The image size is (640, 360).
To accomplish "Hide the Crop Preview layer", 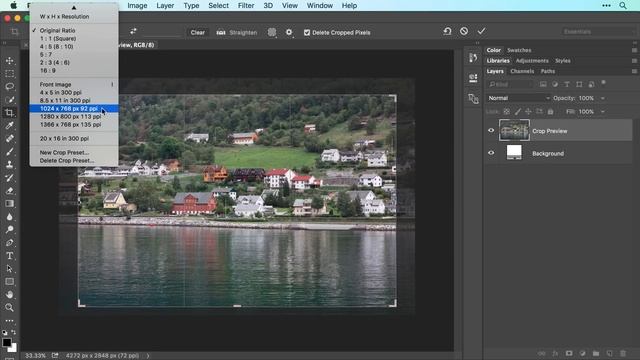I will pos(491,131).
